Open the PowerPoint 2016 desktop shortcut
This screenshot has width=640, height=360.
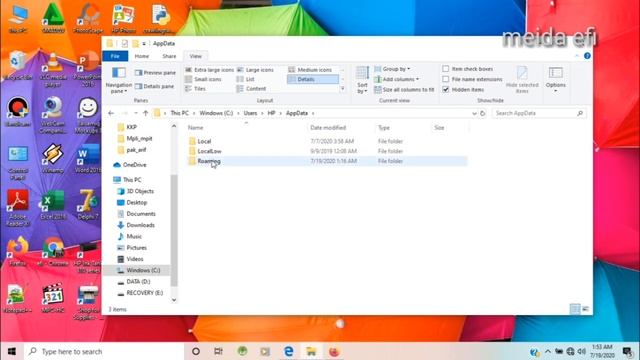click(x=88, y=70)
